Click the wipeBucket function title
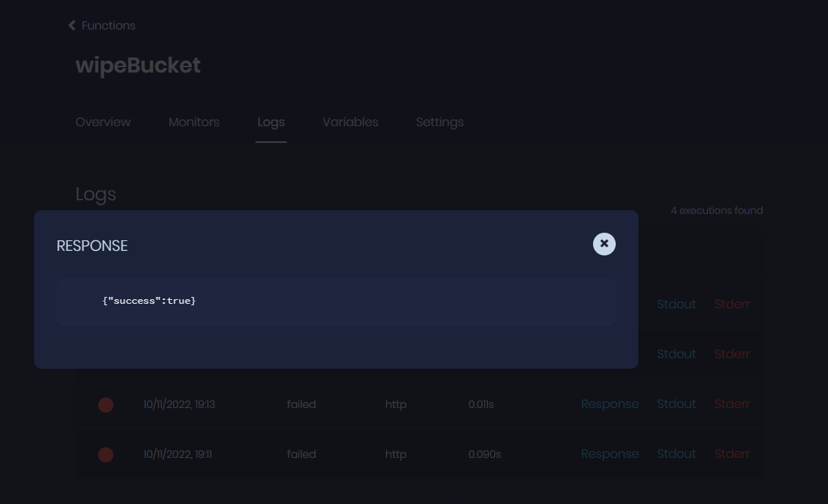Viewport: 828px width, 504px height. tap(137, 66)
